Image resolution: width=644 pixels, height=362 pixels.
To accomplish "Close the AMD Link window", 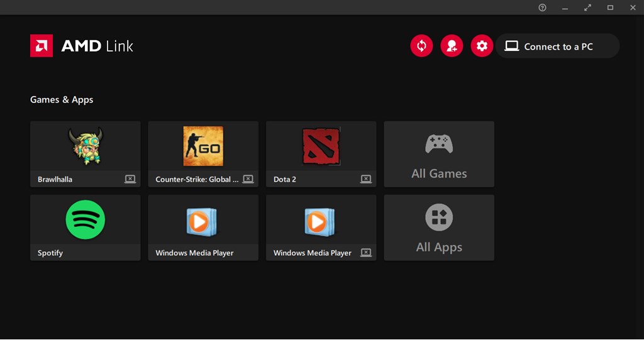I will (633, 8).
